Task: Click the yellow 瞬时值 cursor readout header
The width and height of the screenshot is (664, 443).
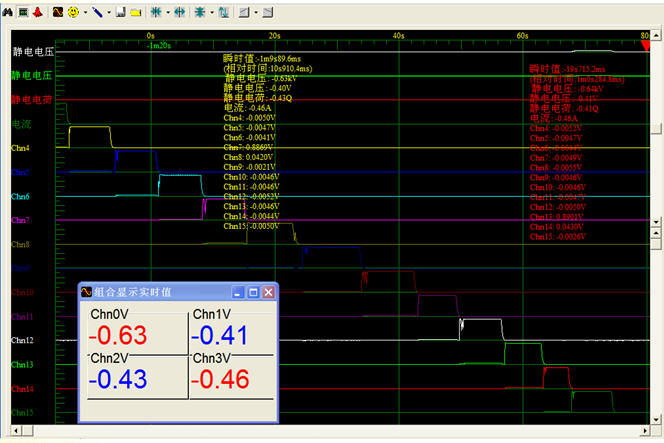Action: click(262, 58)
